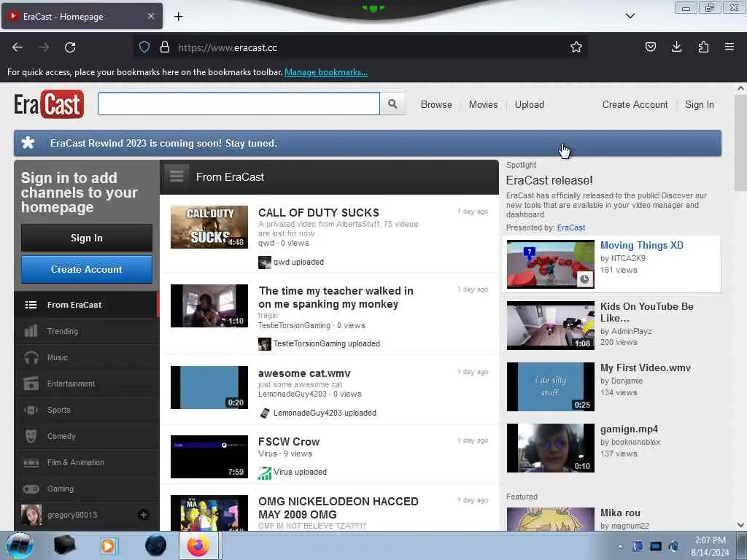Open the gamign.mp4 thumbnail
The width and height of the screenshot is (747, 560).
[550, 448]
